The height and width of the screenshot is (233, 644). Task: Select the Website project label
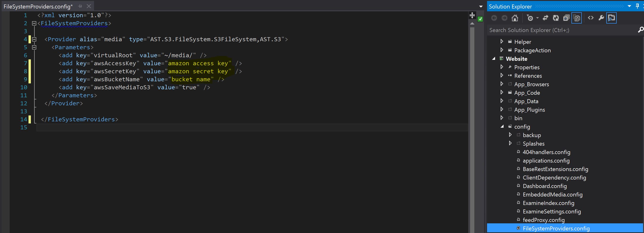tap(517, 59)
